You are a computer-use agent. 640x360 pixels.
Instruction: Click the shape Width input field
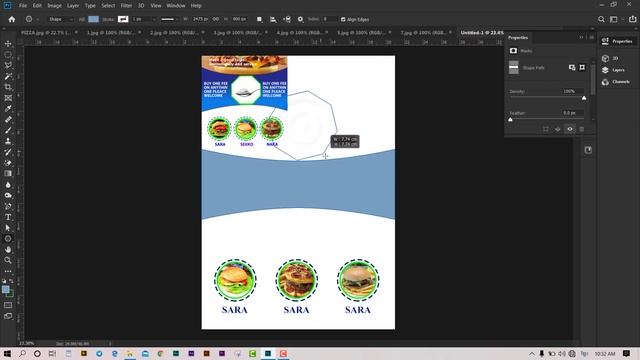pos(200,19)
